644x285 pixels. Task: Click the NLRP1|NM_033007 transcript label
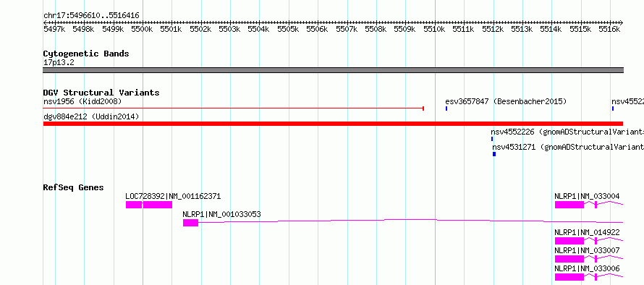(x=587, y=250)
